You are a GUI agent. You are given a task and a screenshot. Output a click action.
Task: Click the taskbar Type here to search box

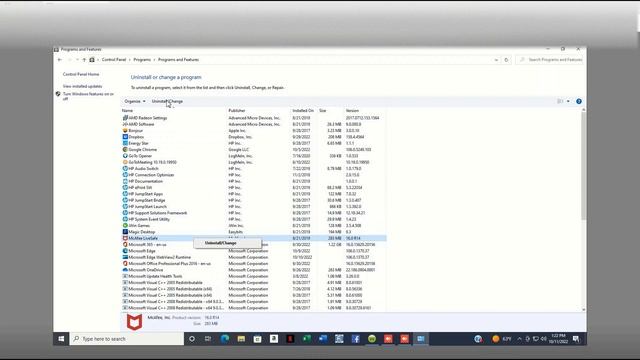[127, 339]
